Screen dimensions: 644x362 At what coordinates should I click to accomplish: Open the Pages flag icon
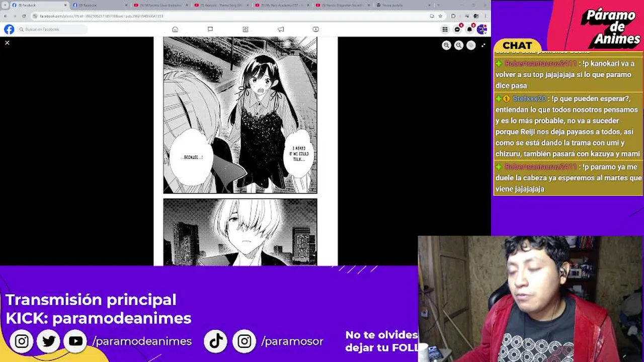click(x=210, y=29)
